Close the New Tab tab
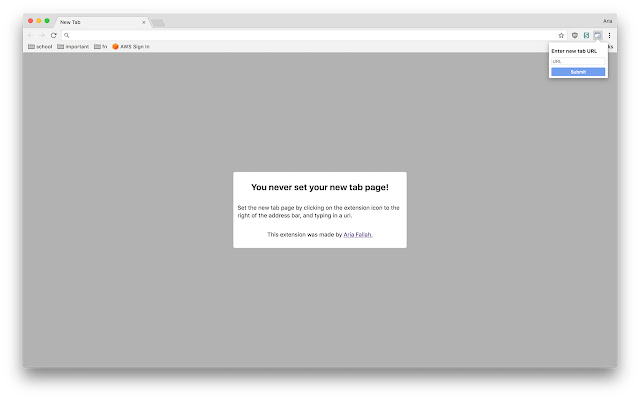640x400 pixels. 144,22
